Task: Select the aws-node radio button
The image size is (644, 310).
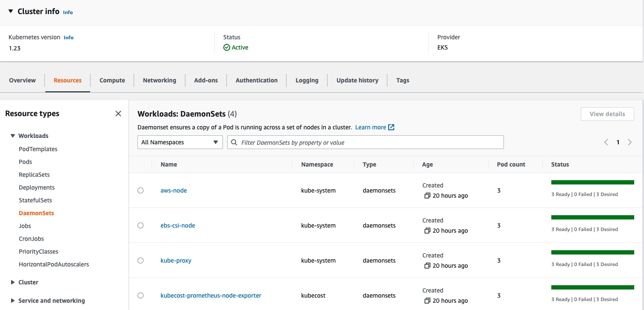Action: click(141, 190)
